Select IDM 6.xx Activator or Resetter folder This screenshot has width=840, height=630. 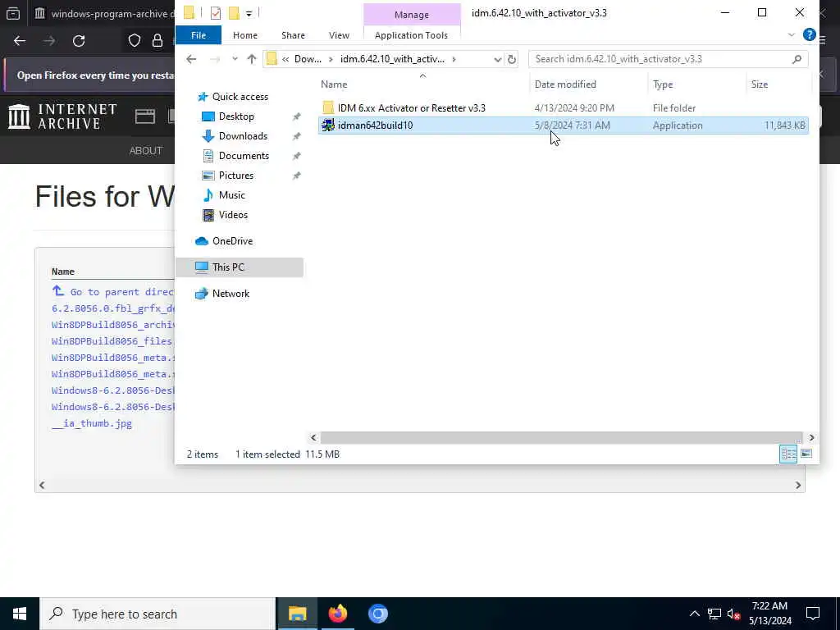pyautogui.click(x=411, y=108)
